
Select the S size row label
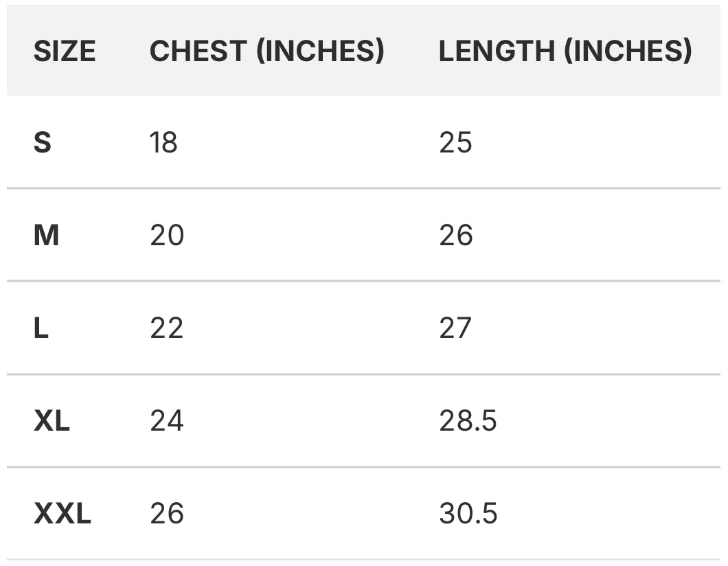coord(43,143)
